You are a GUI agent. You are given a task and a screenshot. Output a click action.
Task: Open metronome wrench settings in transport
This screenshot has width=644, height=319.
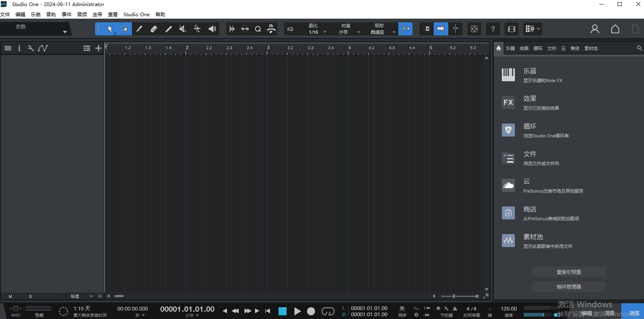(x=446, y=308)
